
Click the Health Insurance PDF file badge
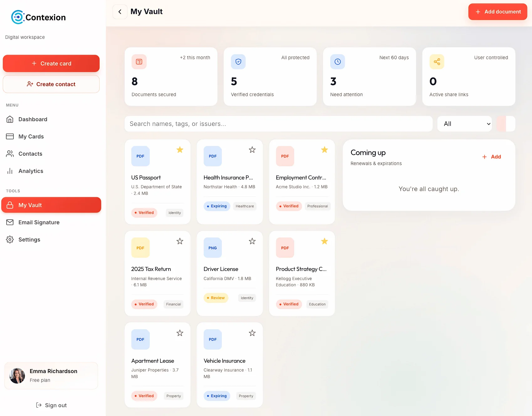pyautogui.click(x=213, y=156)
